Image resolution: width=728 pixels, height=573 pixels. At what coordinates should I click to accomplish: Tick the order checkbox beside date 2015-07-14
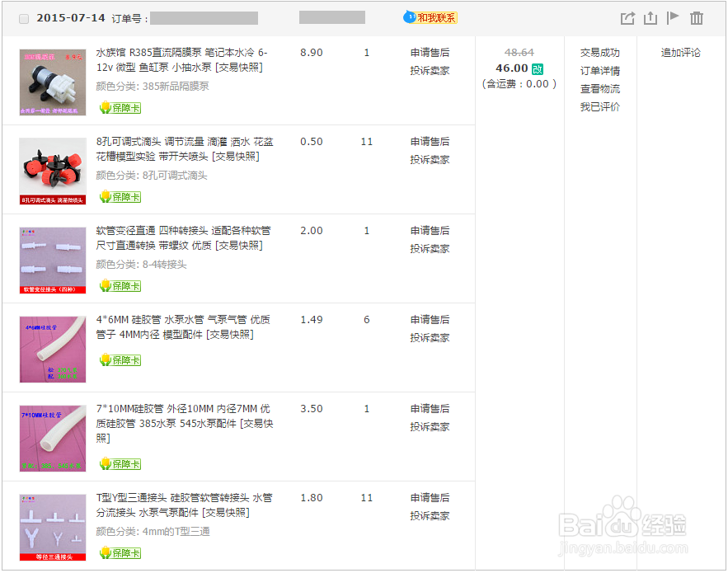point(24,19)
